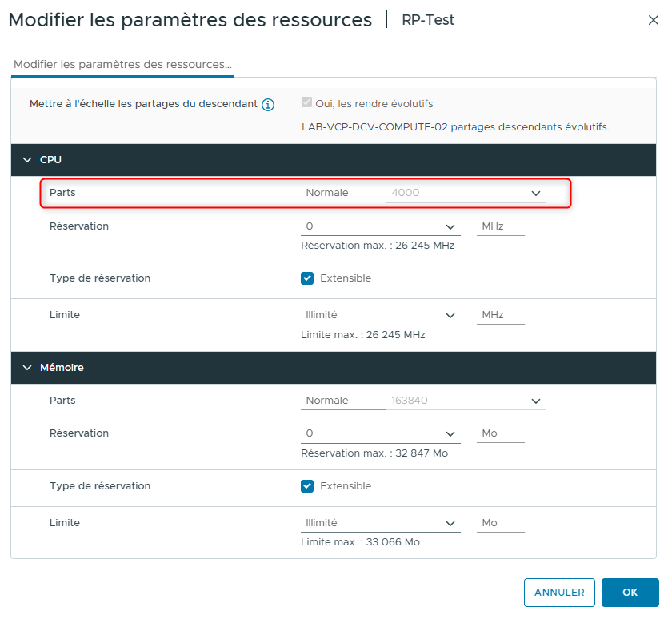Click the ANNULER button

point(559,593)
